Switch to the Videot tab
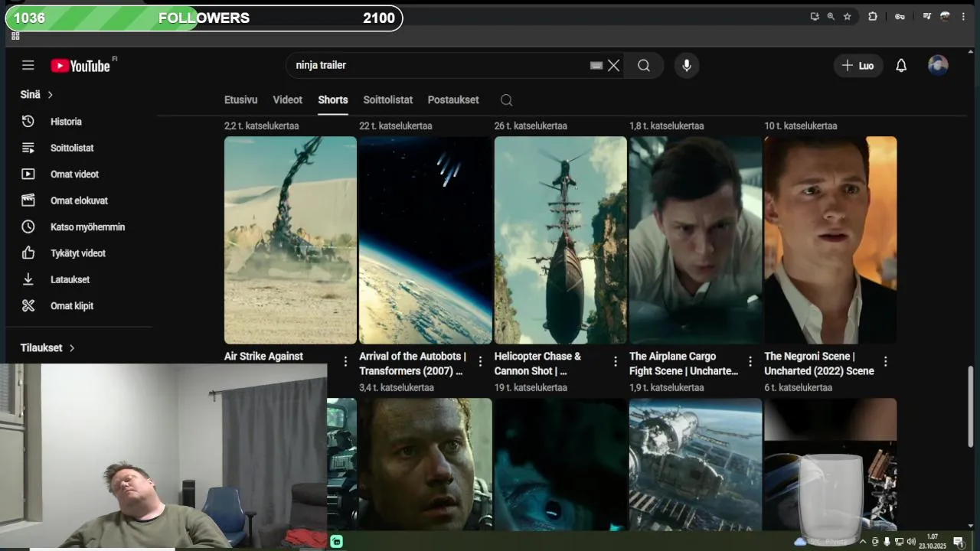The image size is (980, 551). (288, 100)
